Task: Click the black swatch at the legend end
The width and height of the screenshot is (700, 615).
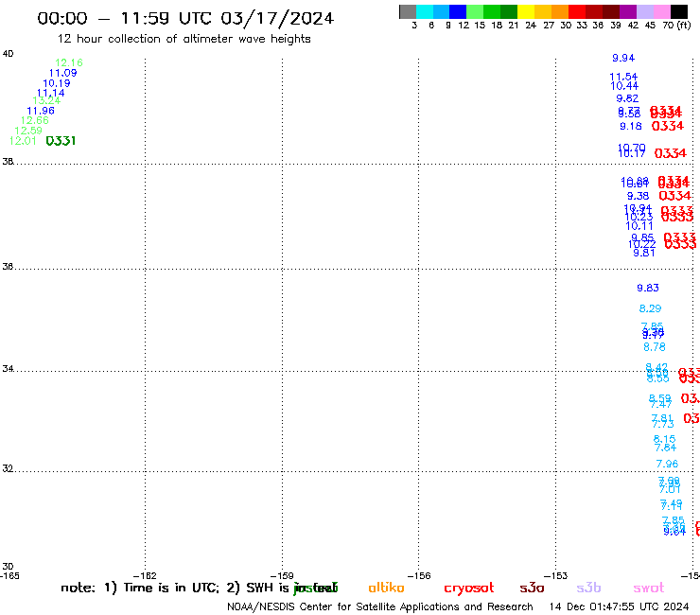Action: 679,11
